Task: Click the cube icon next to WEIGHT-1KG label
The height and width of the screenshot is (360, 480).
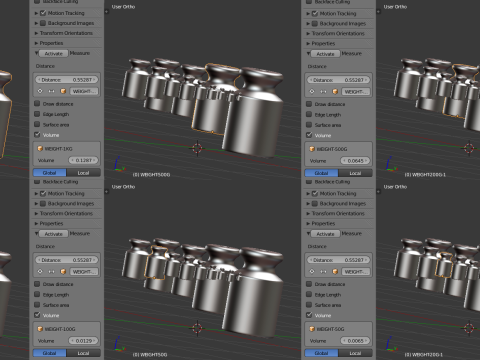Action: [40, 149]
